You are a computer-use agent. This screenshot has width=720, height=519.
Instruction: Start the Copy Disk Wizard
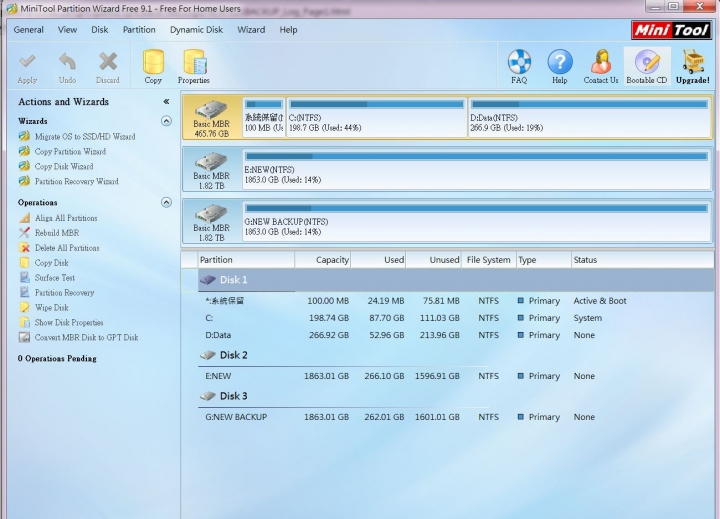coord(64,166)
